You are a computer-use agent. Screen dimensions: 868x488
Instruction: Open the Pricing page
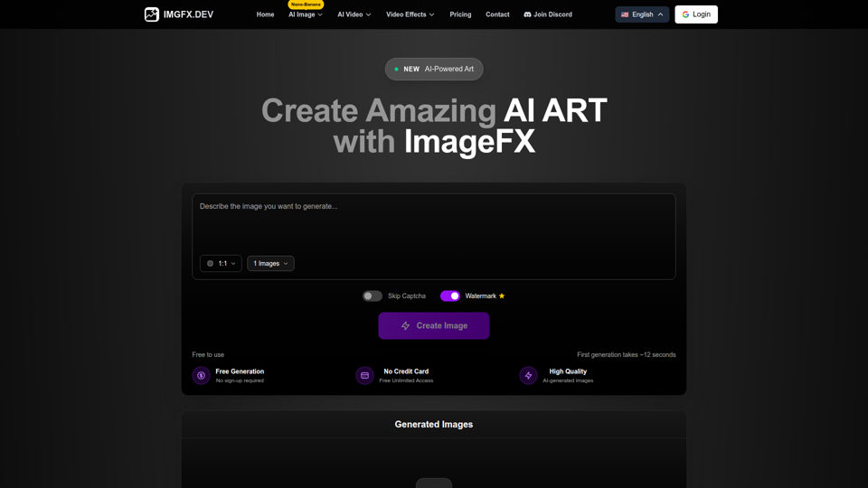click(x=460, y=14)
